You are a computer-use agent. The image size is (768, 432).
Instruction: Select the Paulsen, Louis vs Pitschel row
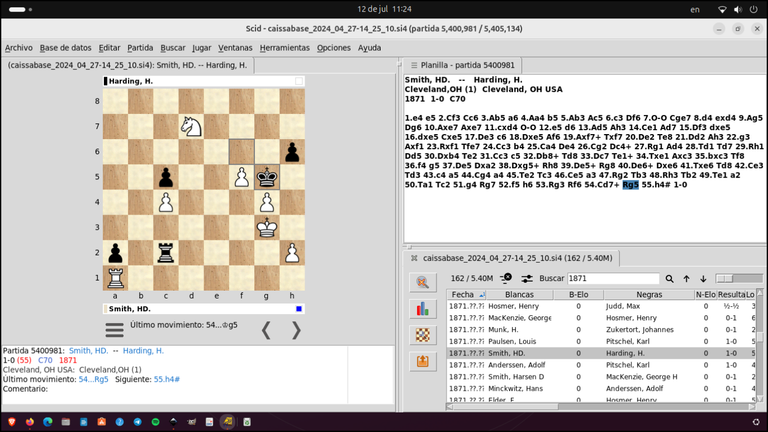pos(601,341)
